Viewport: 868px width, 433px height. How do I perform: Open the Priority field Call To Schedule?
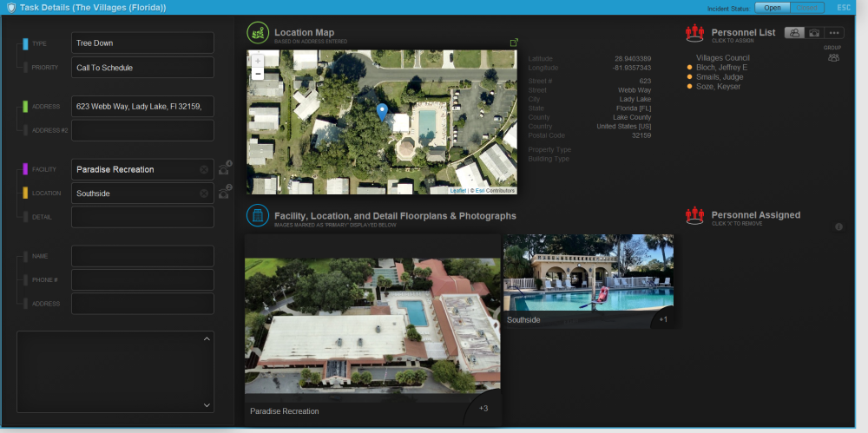click(142, 68)
